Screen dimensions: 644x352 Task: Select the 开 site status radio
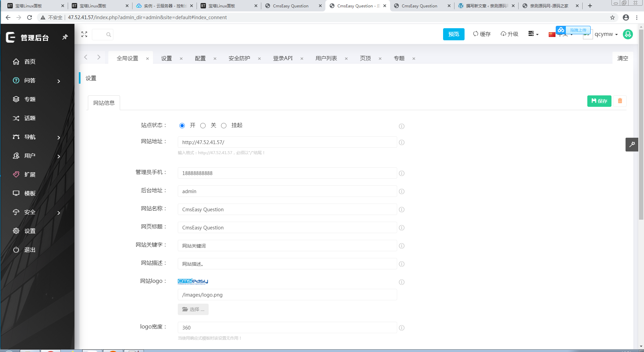tap(182, 126)
